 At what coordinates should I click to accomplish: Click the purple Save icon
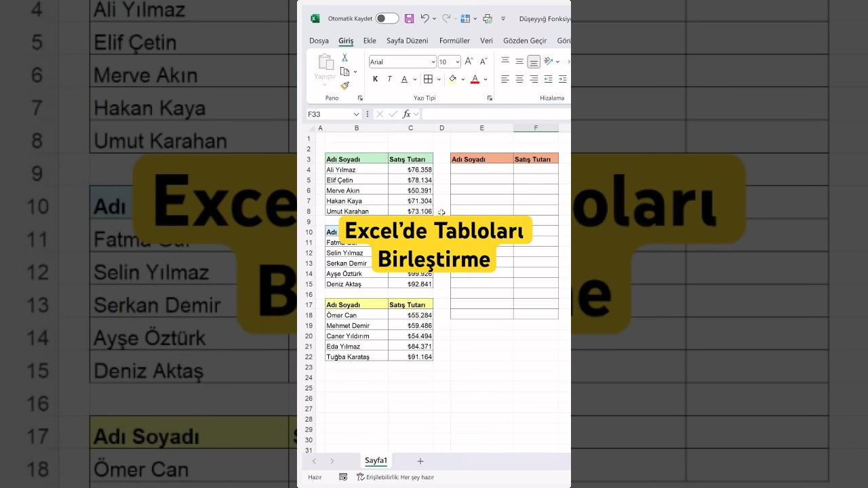point(409,18)
